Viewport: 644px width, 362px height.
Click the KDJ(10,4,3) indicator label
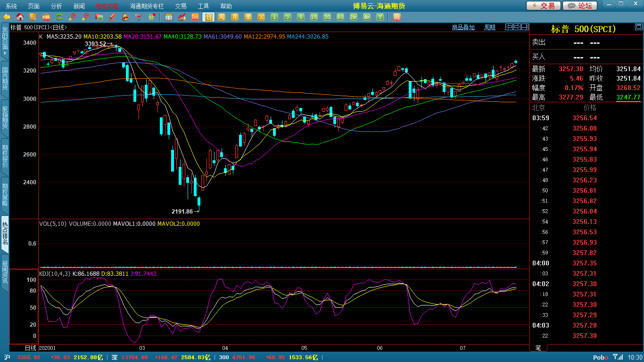point(54,273)
